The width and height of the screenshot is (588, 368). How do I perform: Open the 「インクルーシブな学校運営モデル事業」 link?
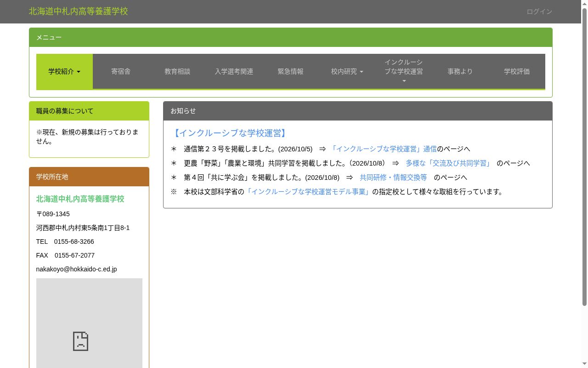[308, 191]
